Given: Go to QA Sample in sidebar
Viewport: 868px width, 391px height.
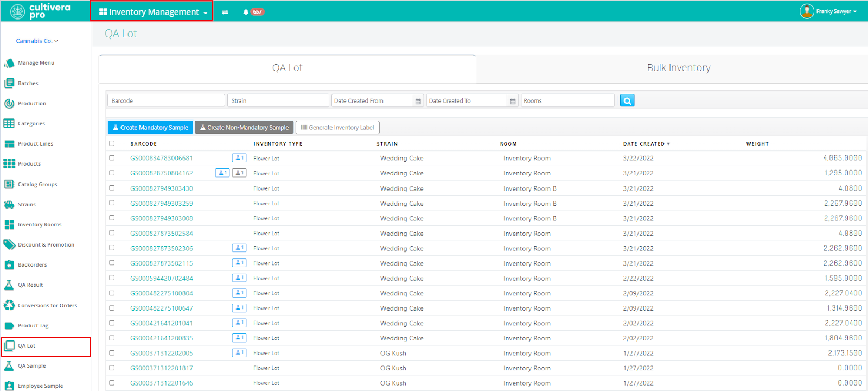Looking at the screenshot, I should 32,366.
